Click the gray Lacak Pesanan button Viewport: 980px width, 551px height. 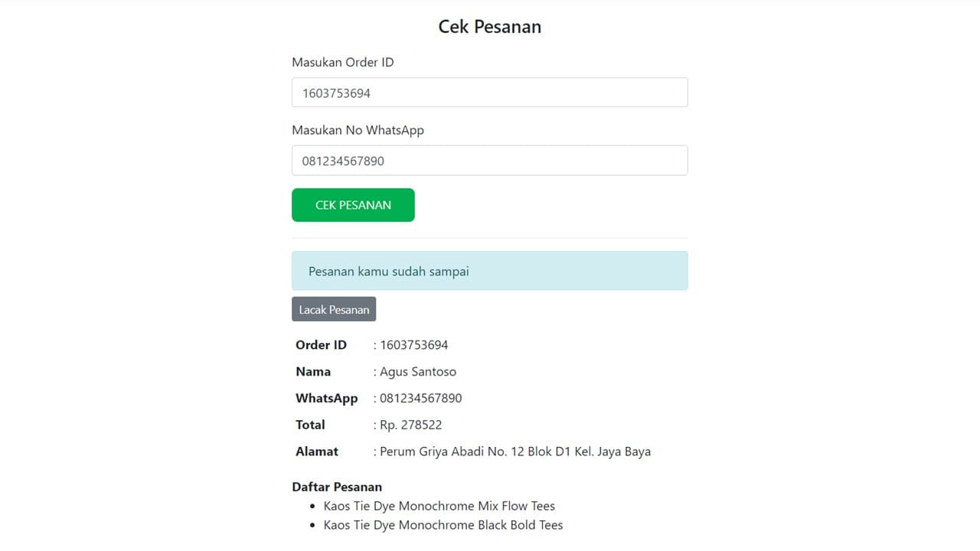(x=334, y=309)
